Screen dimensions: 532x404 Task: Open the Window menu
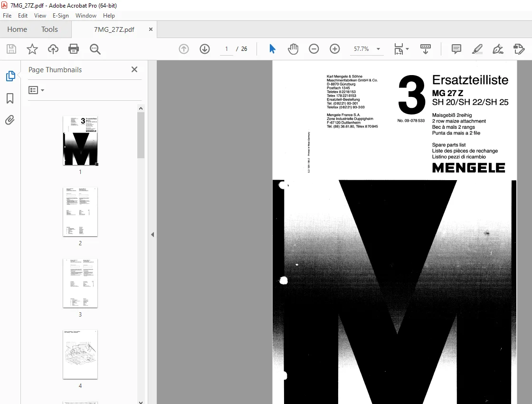click(x=86, y=16)
